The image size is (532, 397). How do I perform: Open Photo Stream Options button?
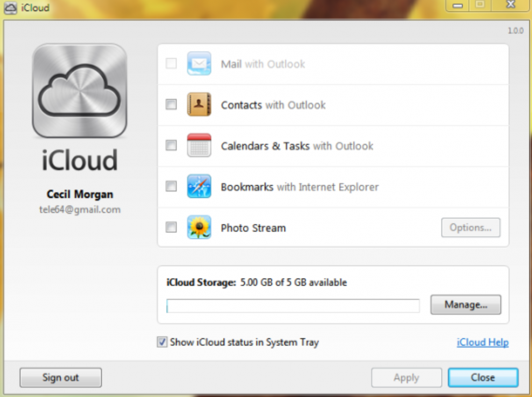pyautogui.click(x=471, y=227)
